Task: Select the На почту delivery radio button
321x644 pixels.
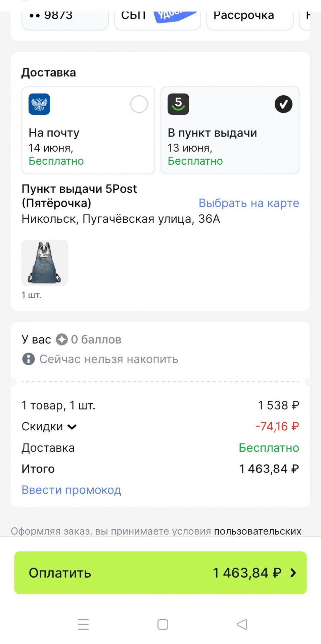Action: click(139, 104)
